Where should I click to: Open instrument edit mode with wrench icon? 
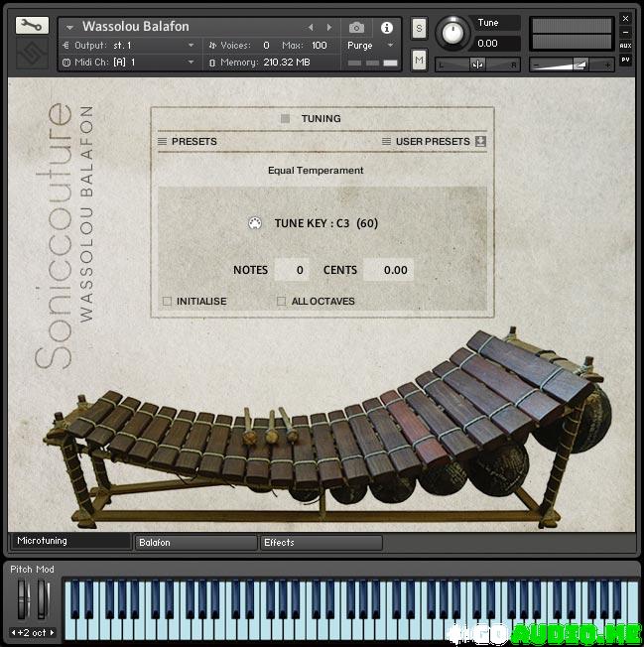32,26
